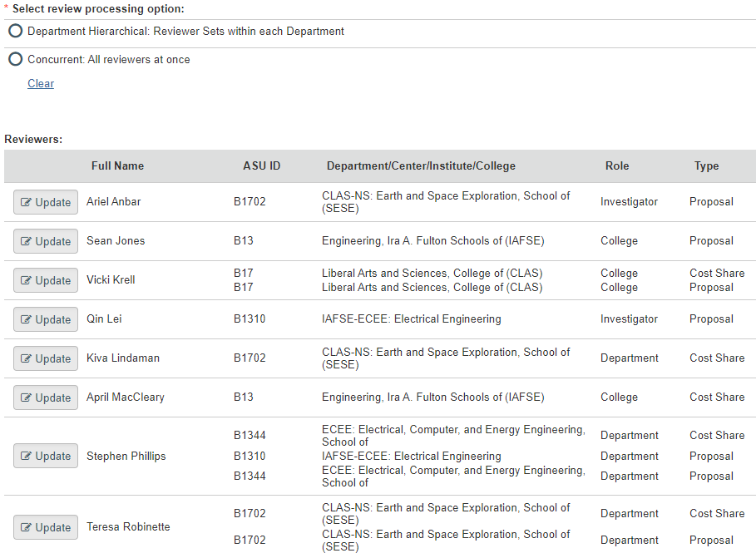
Task: Click Department/Center/Institute/College column header
Action: 421,165
